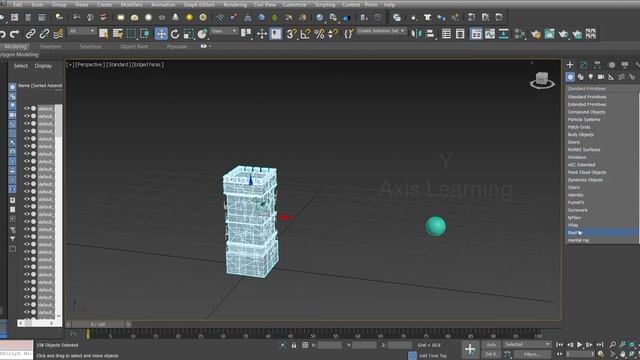Toggle Angle Snap
Image resolution: width=640 pixels, height=360 pixels.
tap(305, 34)
